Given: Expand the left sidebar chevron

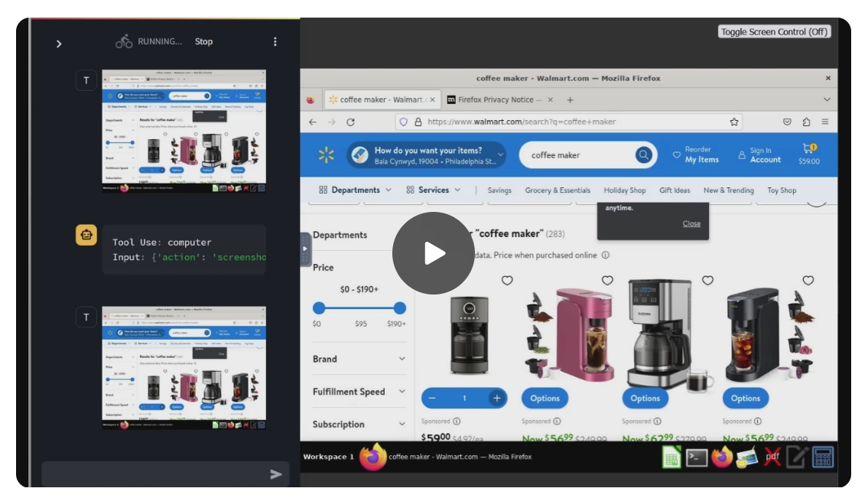Looking at the screenshot, I should click(x=59, y=44).
